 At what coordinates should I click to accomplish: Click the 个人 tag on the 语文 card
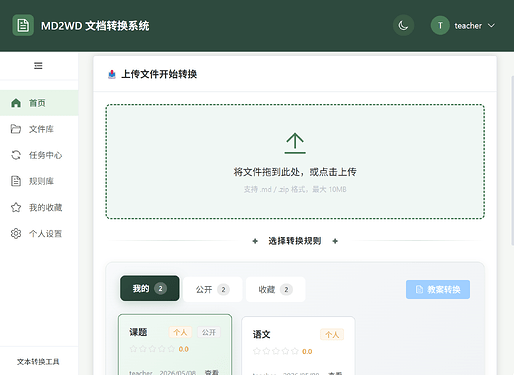[x=332, y=335]
